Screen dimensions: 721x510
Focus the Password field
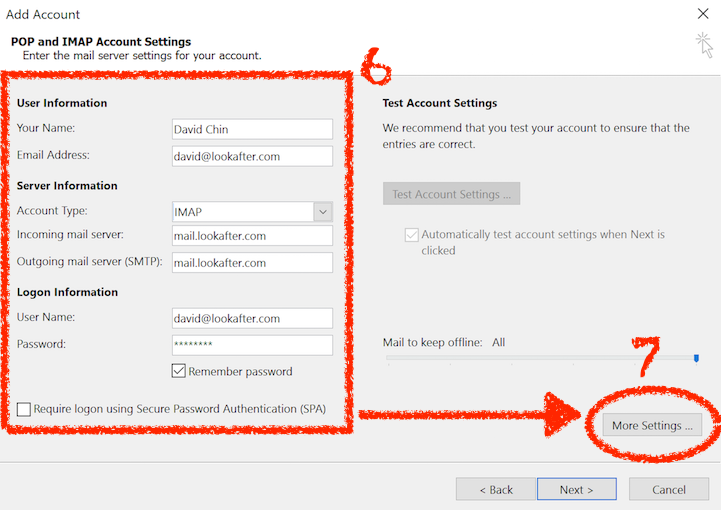252,345
